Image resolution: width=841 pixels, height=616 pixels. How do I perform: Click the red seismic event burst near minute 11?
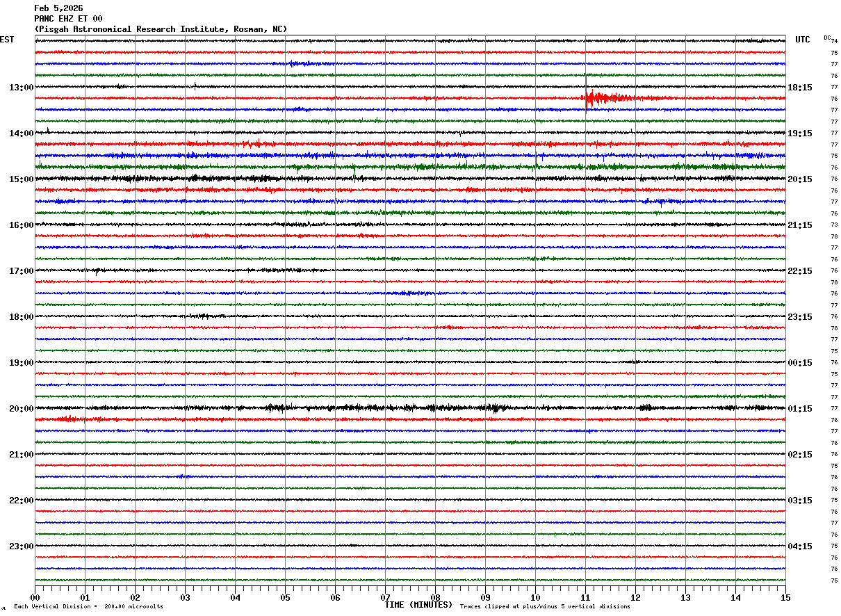pos(608,98)
